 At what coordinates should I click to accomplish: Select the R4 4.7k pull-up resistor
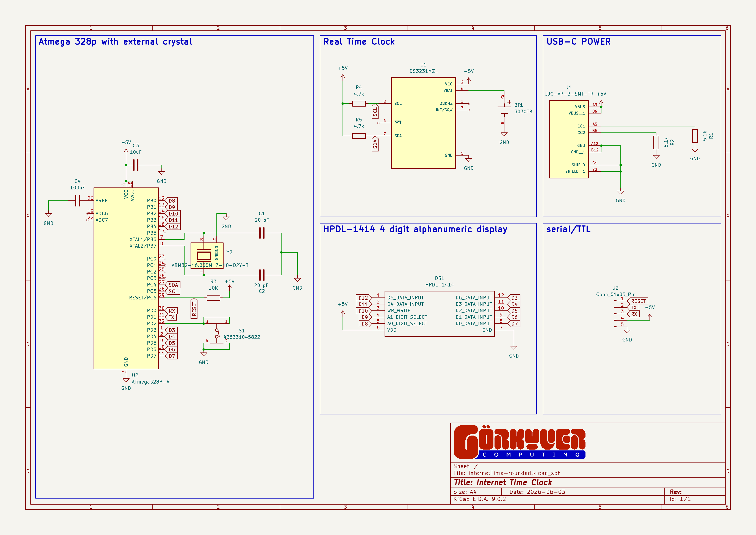point(359,104)
